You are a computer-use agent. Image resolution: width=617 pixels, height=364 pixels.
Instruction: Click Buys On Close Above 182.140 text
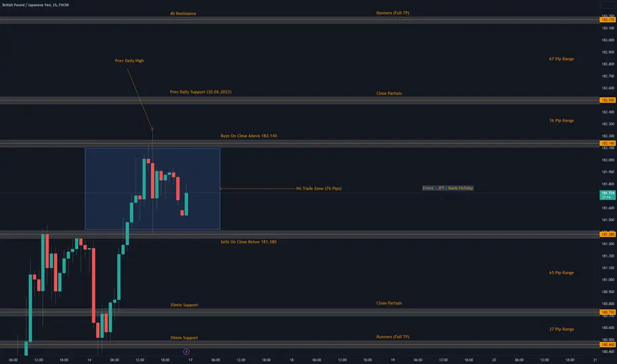tap(249, 136)
